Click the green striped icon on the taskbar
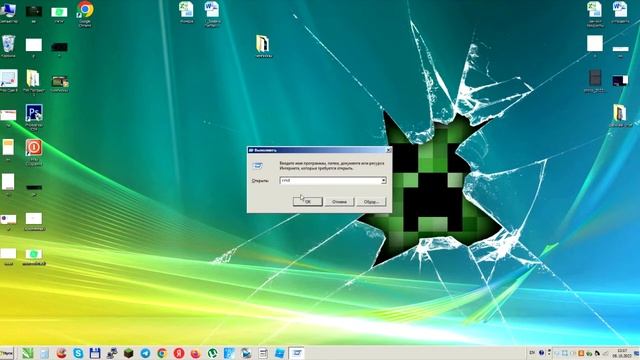The image size is (640, 360). coord(28,353)
